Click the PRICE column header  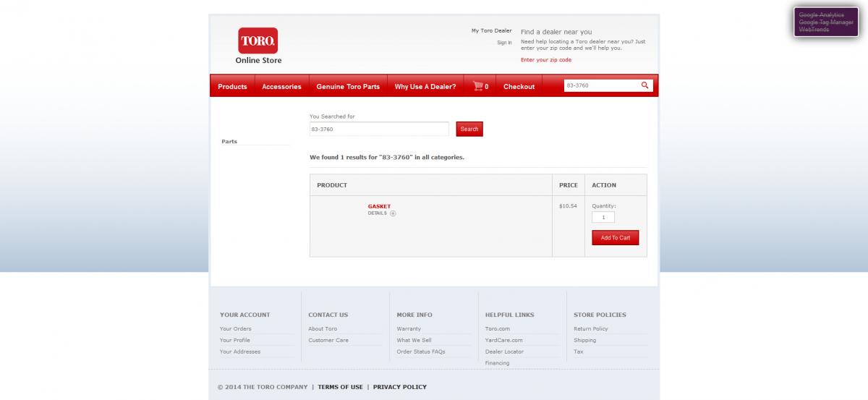[x=569, y=185]
